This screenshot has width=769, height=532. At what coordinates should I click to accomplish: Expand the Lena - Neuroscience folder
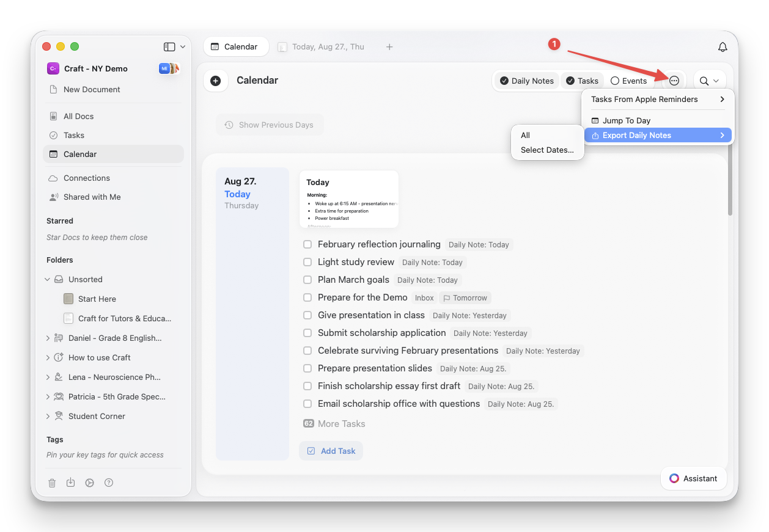click(48, 377)
